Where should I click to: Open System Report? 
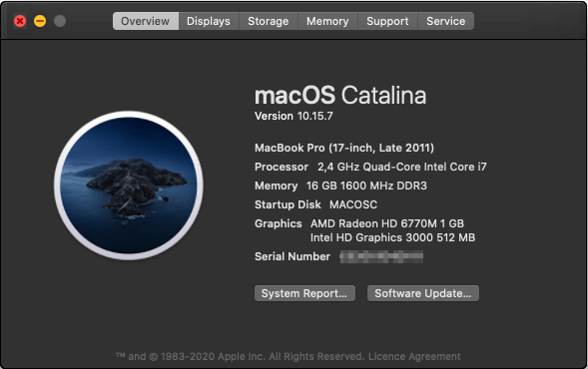click(304, 293)
